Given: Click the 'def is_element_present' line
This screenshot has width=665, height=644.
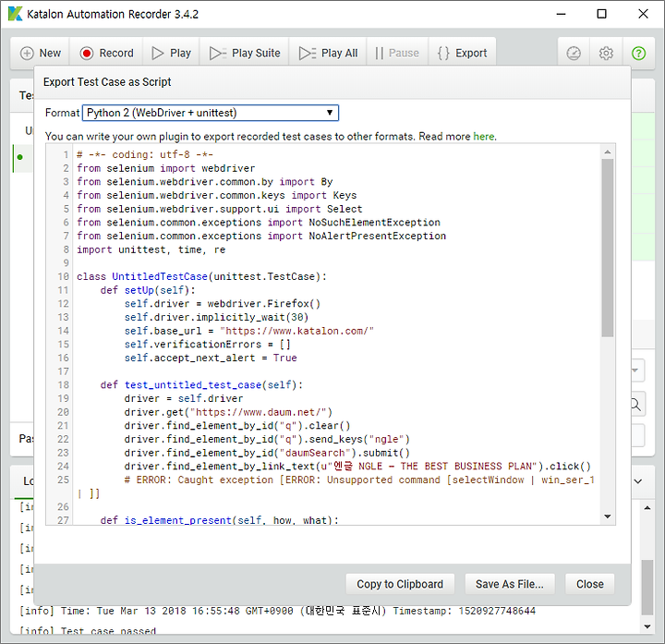Looking at the screenshot, I should click(219, 519).
